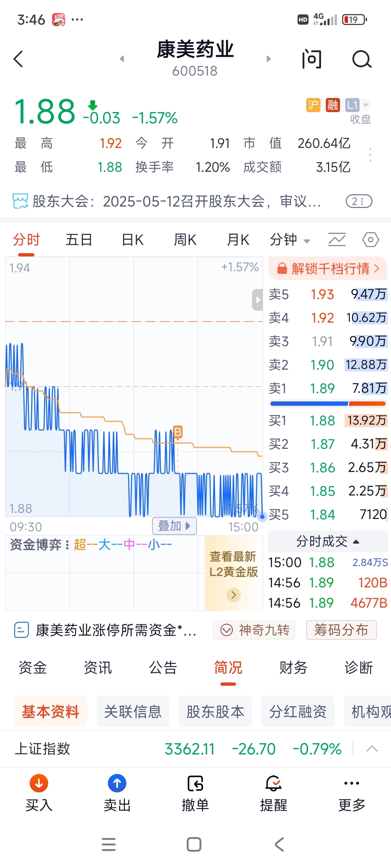Image resolution: width=391 pixels, height=868 pixels.
Task: Tap the 提醒 alert bell icon
Action: (x=274, y=783)
